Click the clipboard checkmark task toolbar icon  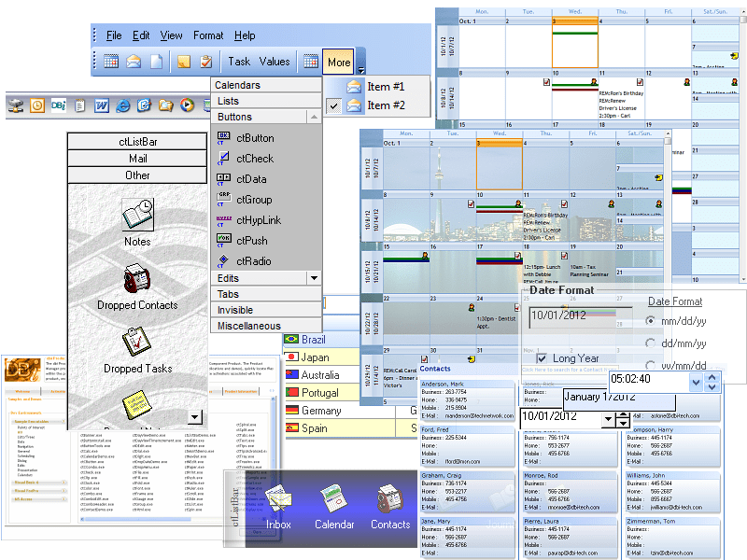pyautogui.click(x=205, y=62)
